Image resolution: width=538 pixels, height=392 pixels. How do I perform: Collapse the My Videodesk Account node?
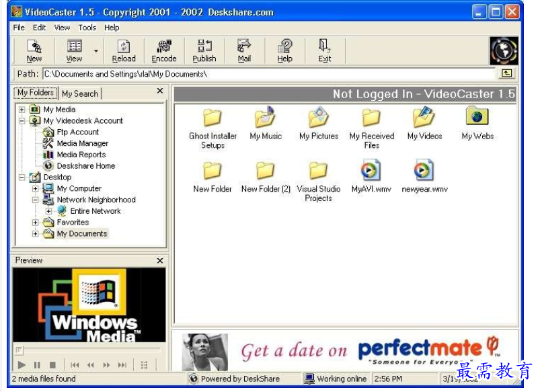coord(22,121)
